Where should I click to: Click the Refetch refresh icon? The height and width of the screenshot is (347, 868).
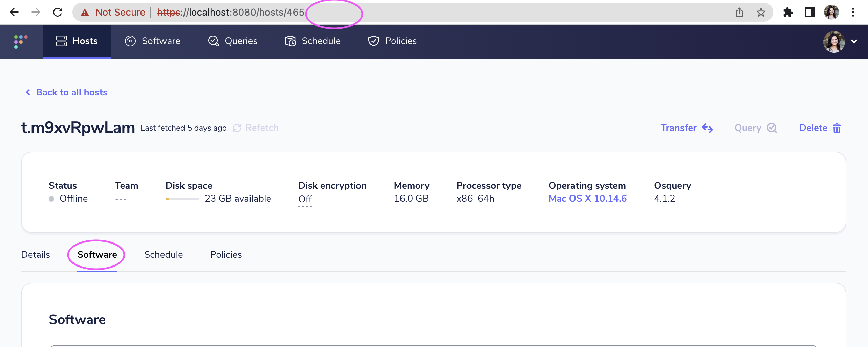tap(237, 128)
